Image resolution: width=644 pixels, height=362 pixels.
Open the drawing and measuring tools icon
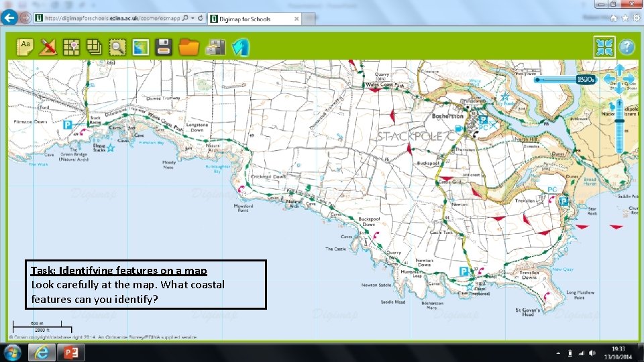click(48, 47)
